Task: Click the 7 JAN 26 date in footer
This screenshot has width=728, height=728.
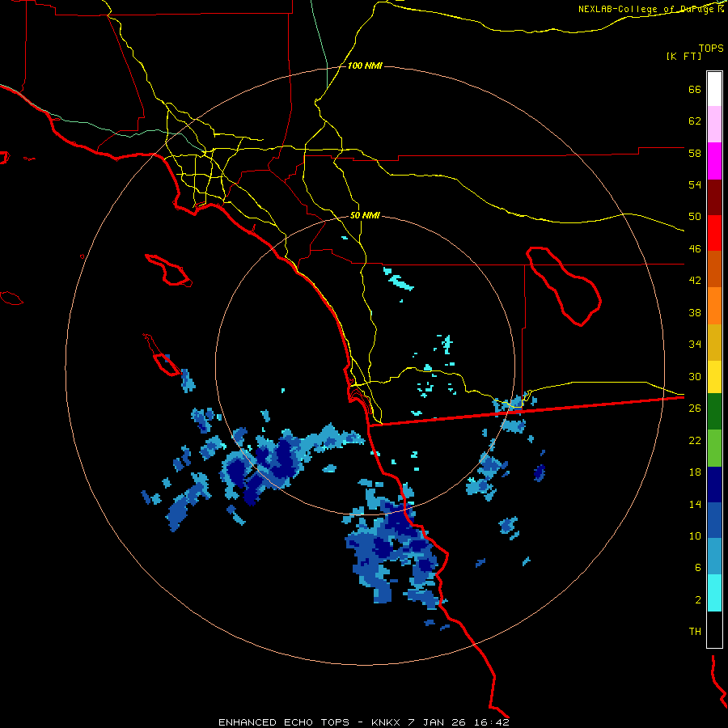Action: (x=438, y=722)
